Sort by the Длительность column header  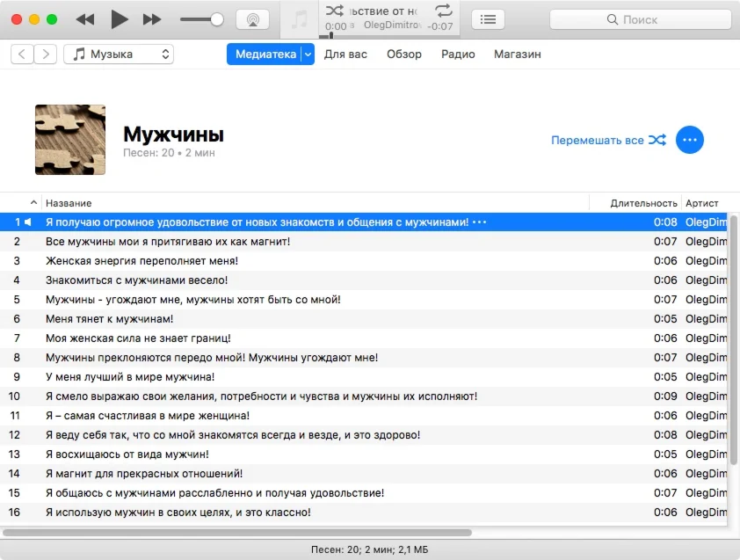coord(643,203)
